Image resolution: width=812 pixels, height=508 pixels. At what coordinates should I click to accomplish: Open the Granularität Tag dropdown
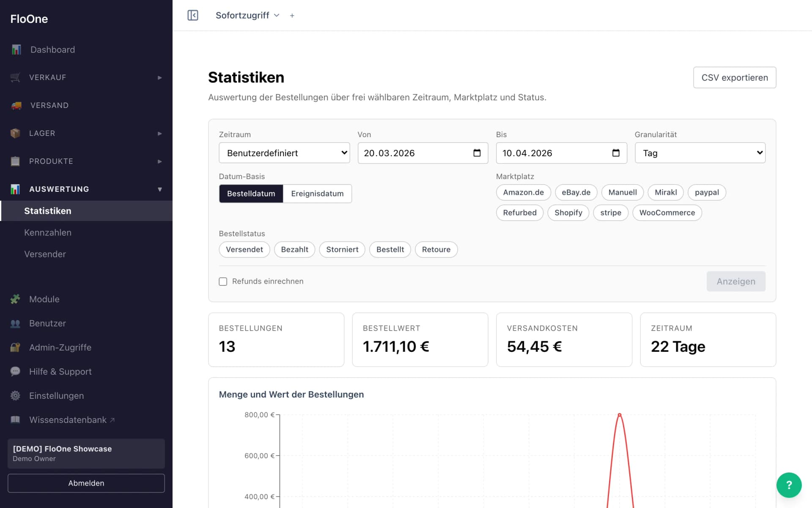(700, 153)
